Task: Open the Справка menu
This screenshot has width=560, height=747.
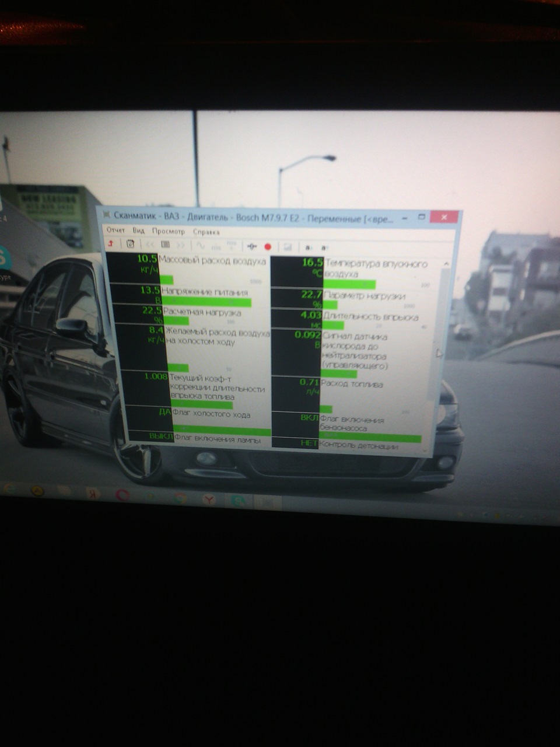Action: 206,232
